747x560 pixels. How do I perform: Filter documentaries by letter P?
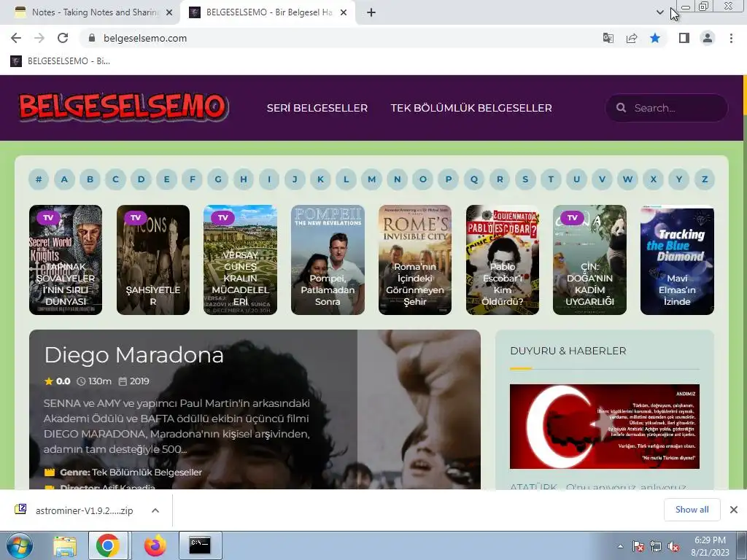(x=449, y=179)
